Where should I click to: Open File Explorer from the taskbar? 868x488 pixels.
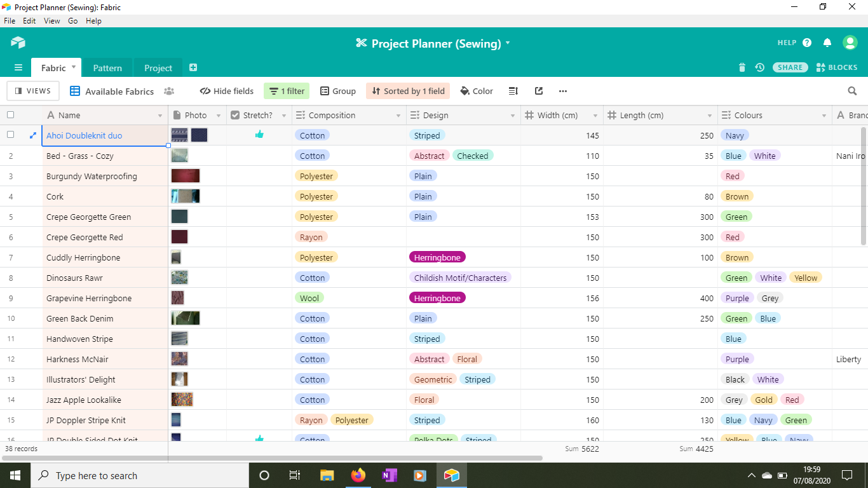pyautogui.click(x=327, y=475)
